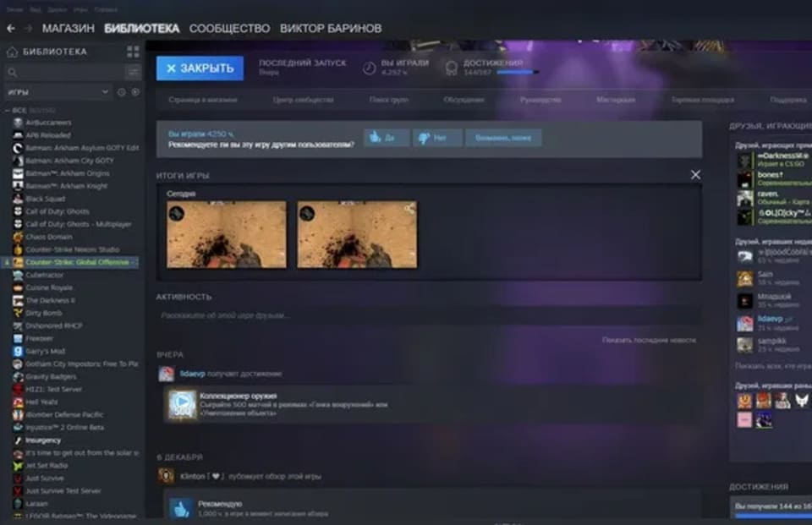Sort library by recent activity clock icon
Viewport: 812px width, 525px height.
coord(122,92)
